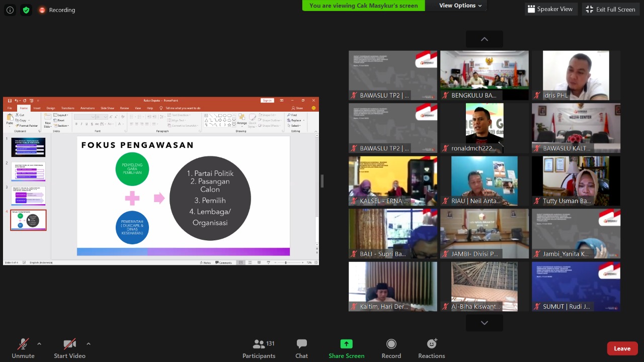Click the shared screen divider handle
The height and width of the screenshot is (362, 644).
click(322, 181)
